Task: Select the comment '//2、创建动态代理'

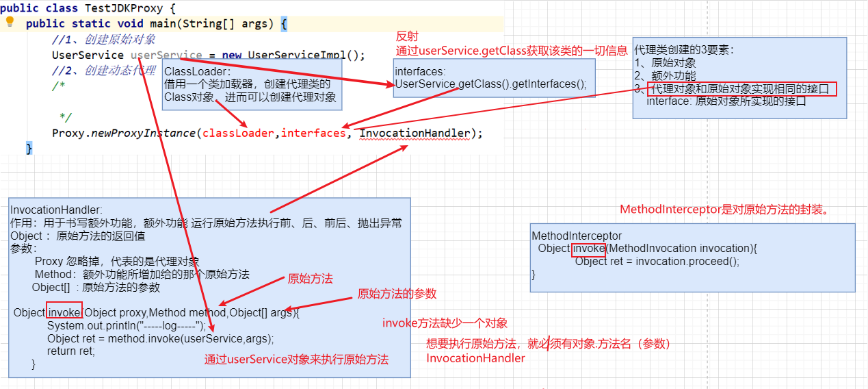Action: [x=104, y=71]
